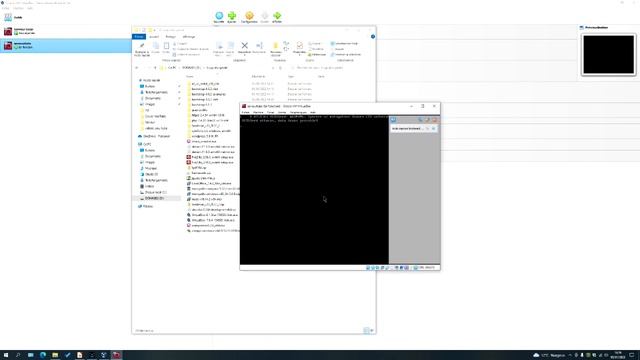Image resolution: width=640 pixels, height=360 pixels.
Task: Click the green Ajouter plus icon
Action: (x=232, y=16)
